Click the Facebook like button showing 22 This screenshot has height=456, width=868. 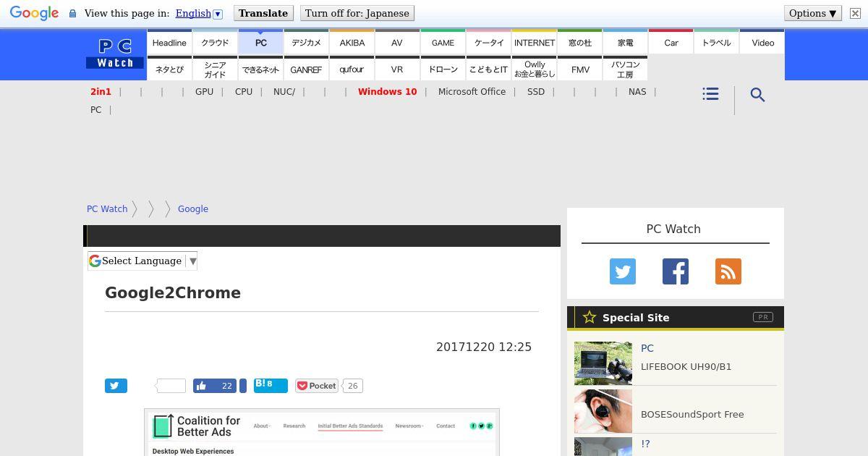pos(215,386)
